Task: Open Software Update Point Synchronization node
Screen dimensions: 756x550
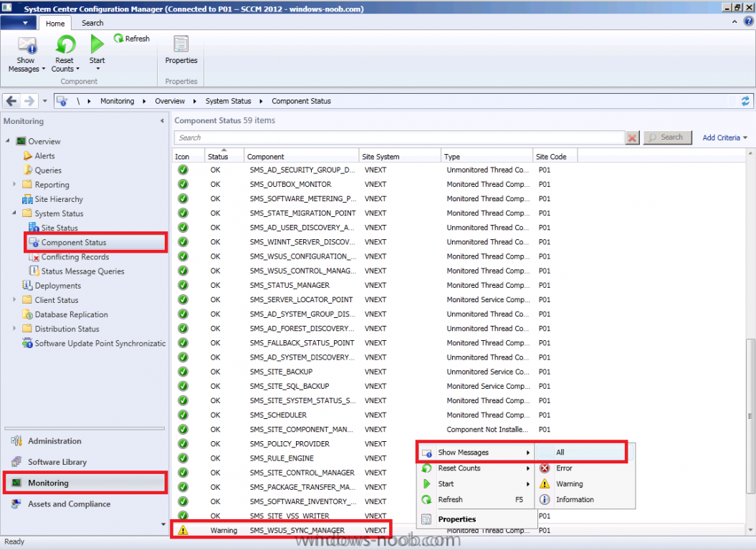Action: (x=100, y=343)
